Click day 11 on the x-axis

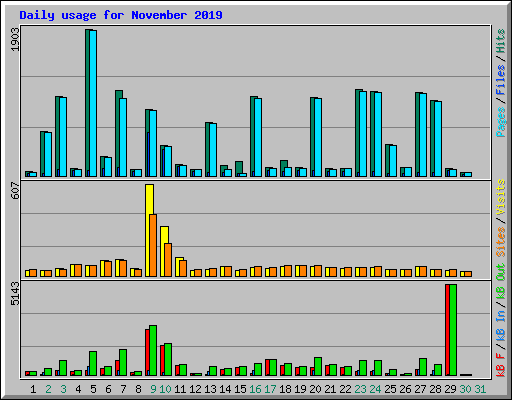click(180, 389)
